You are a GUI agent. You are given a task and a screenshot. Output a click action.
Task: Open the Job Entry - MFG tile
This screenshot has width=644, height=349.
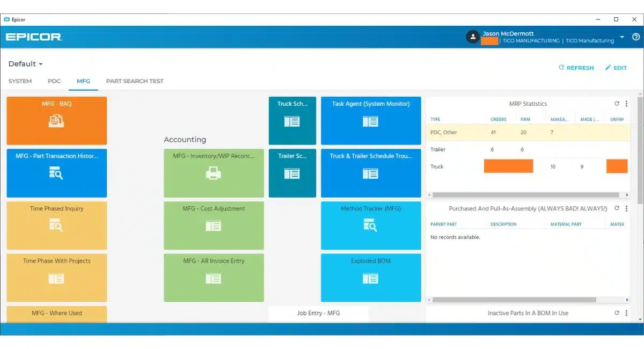tap(319, 314)
